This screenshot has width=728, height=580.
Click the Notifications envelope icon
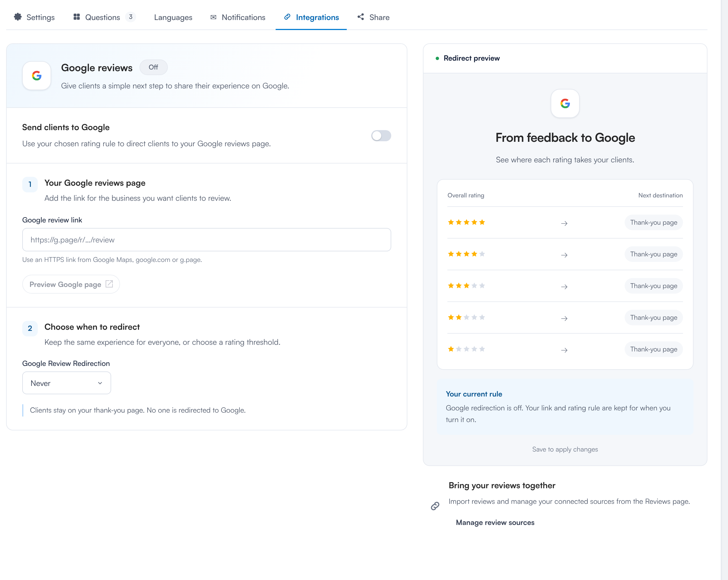click(213, 17)
